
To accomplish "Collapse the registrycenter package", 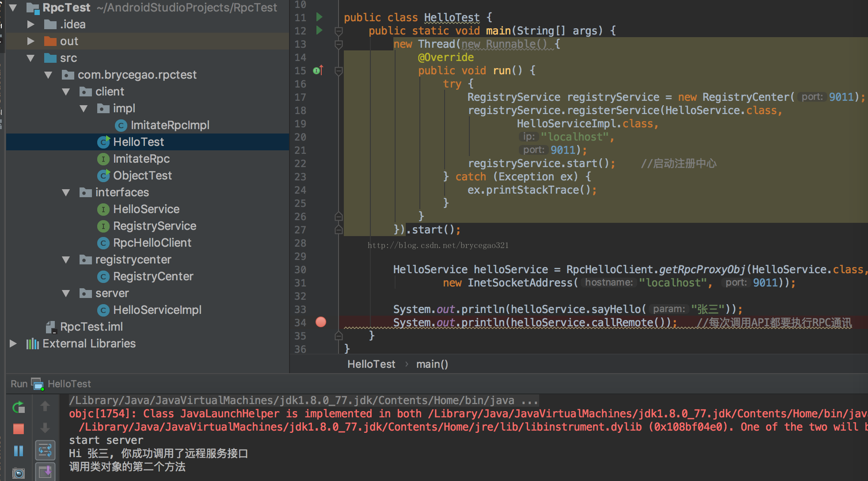I will [x=66, y=260].
